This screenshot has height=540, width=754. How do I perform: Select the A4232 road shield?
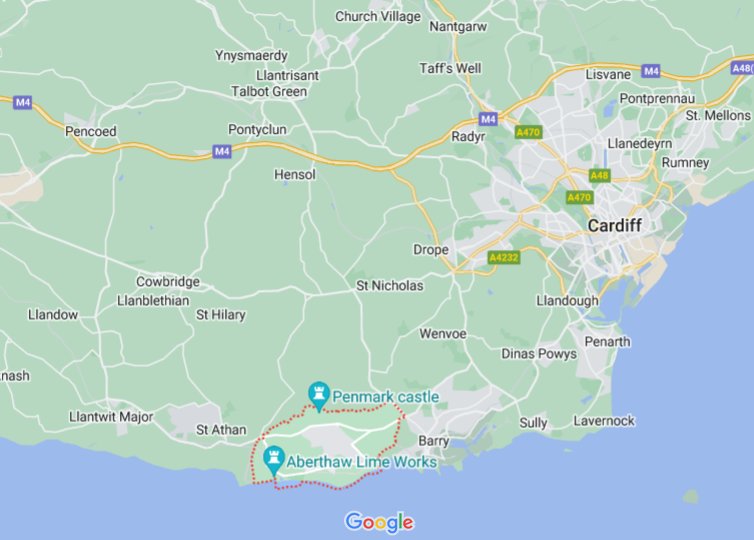click(x=503, y=258)
